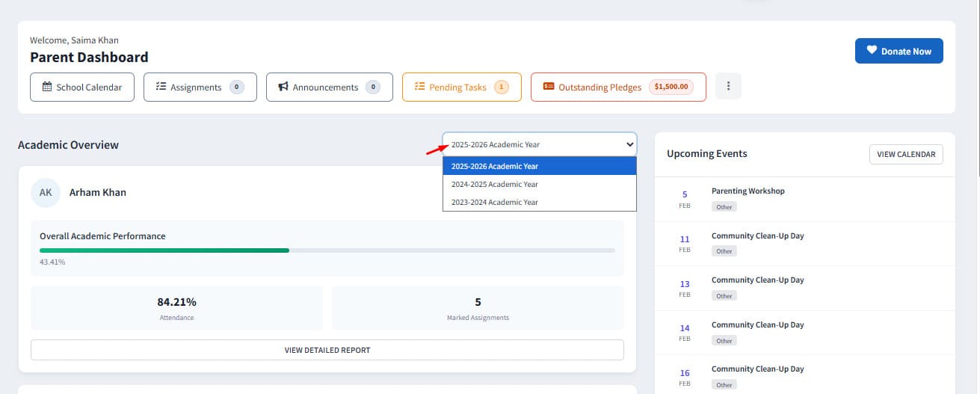Open the Assignments button
This screenshot has width=980, height=394.
coord(200,87)
